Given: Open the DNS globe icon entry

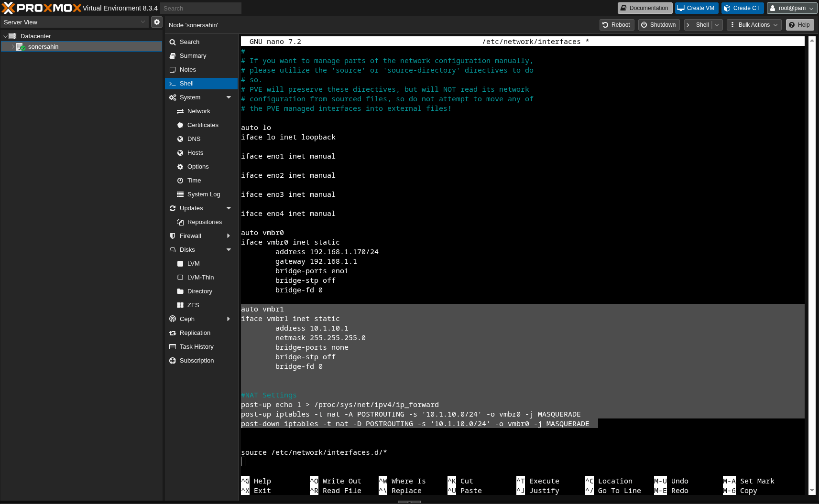Looking at the screenshot, I should tap(180, 139).
